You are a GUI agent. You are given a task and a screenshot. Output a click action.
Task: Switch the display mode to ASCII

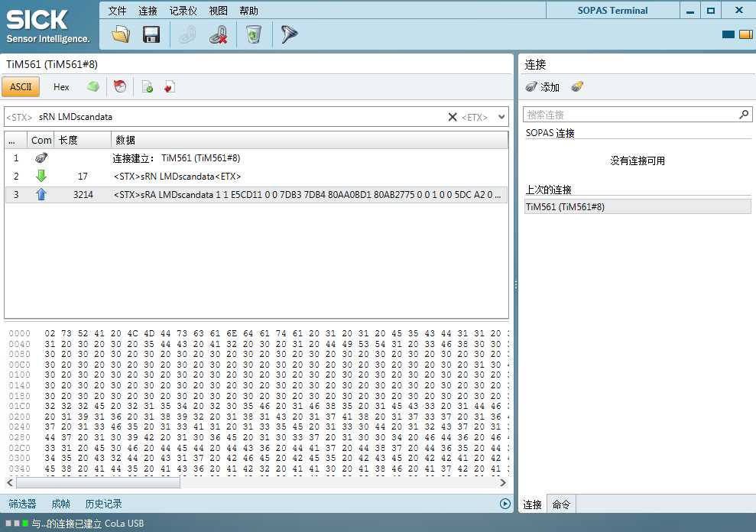(x=21, y=87)
